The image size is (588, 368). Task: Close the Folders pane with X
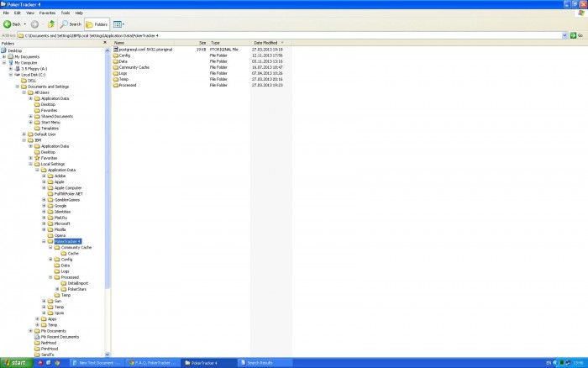click(105, 43)
